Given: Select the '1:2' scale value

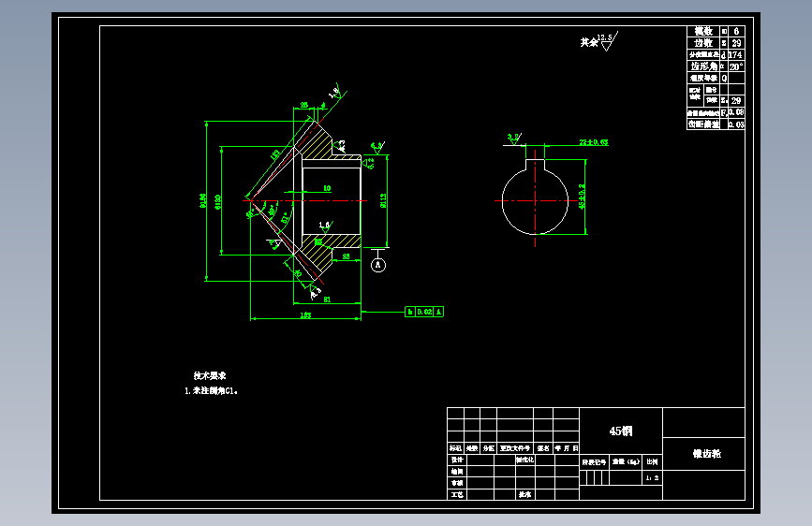Looking at the screenshot, I should pos(652,478).
